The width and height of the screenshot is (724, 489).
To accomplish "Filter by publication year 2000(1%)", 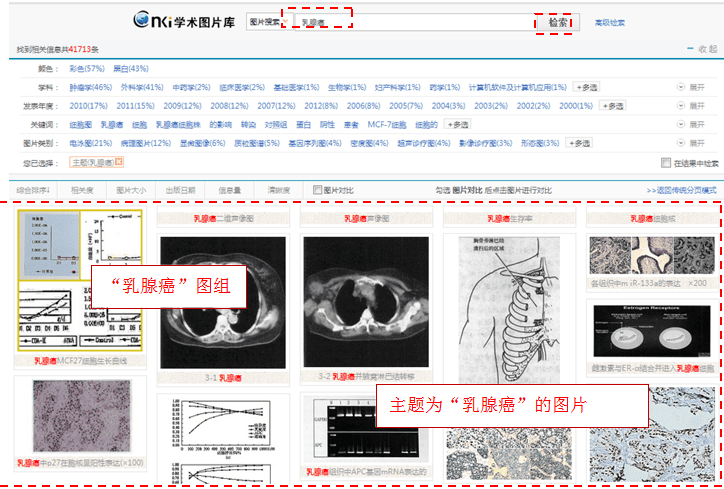I will pos(576,106).
